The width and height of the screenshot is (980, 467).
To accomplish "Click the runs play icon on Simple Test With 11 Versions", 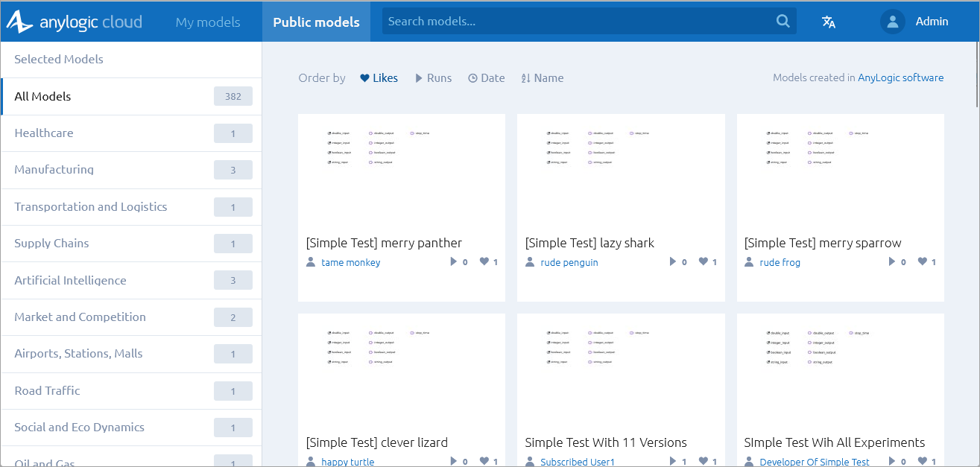I will pos(672,461).
